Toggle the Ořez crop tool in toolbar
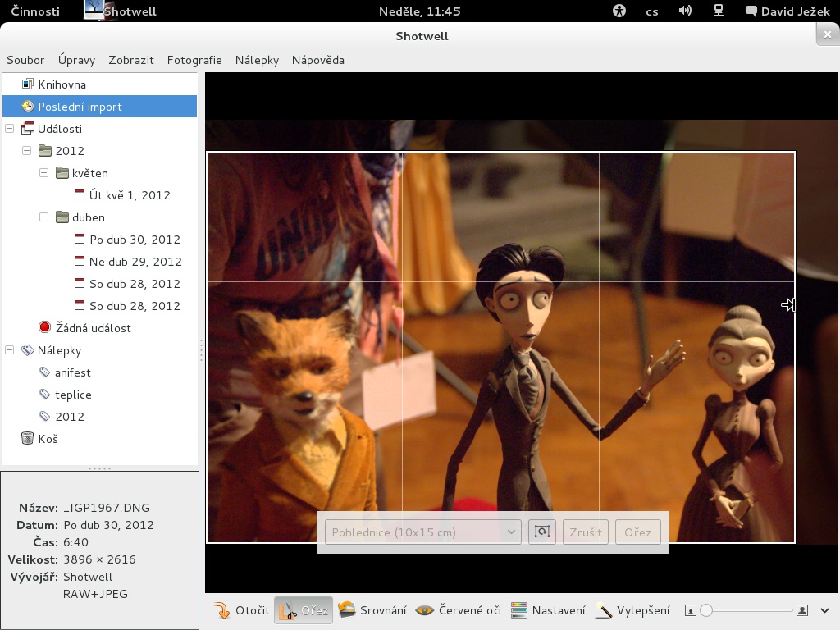840x630 pixels. (304, 610)
